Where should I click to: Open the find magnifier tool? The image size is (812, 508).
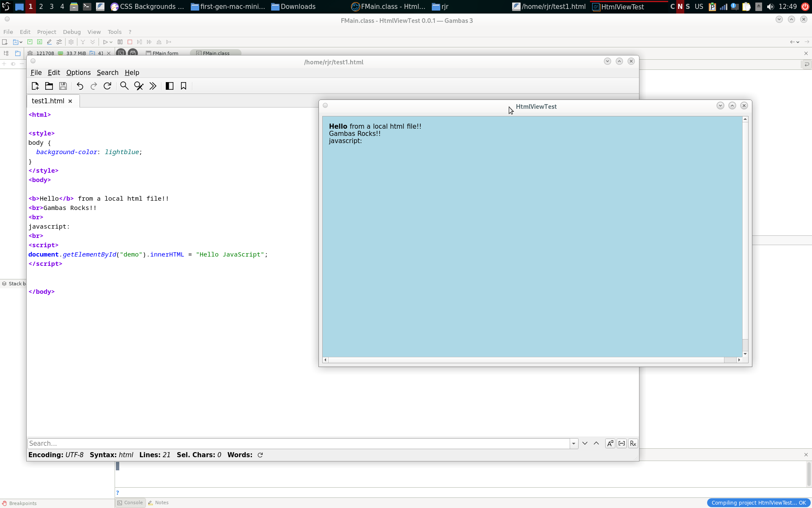click(124, 86)
